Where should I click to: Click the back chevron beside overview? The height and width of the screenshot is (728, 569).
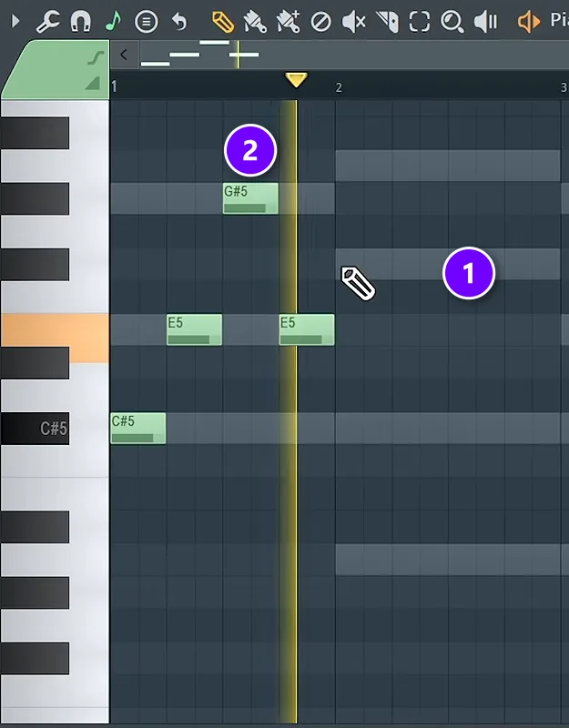pos(124,55)
